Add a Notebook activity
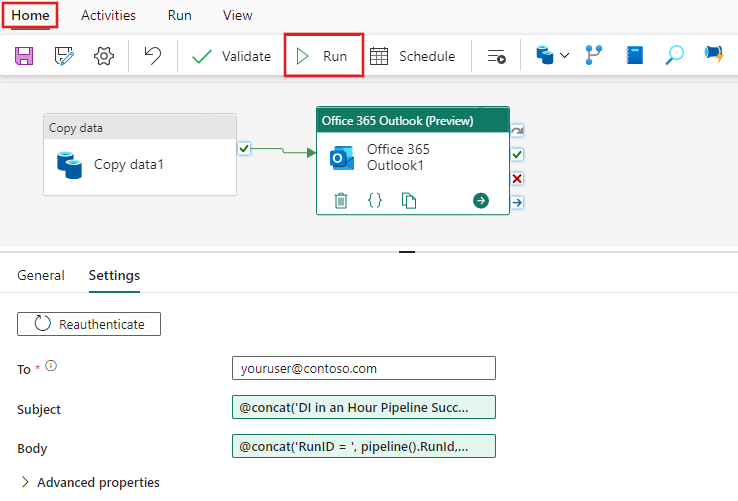Viewport: 738px width, 501px height. point(634,55)
